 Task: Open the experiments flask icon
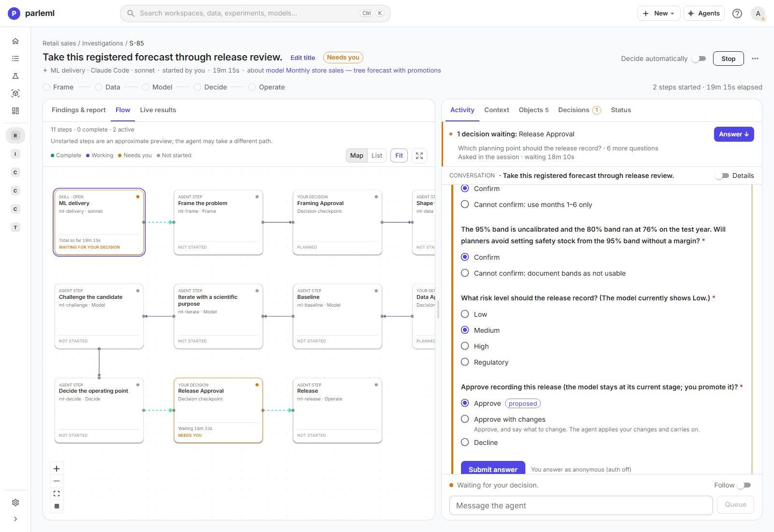[15, 76]
